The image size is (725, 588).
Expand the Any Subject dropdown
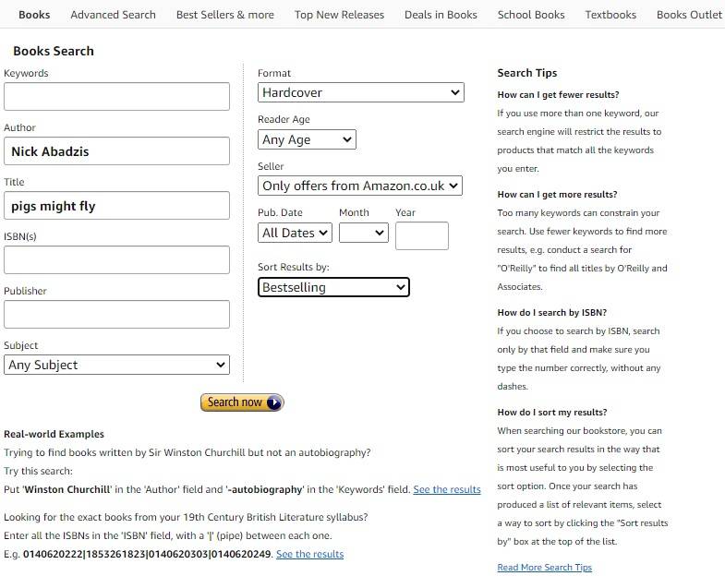pos(116,365)
